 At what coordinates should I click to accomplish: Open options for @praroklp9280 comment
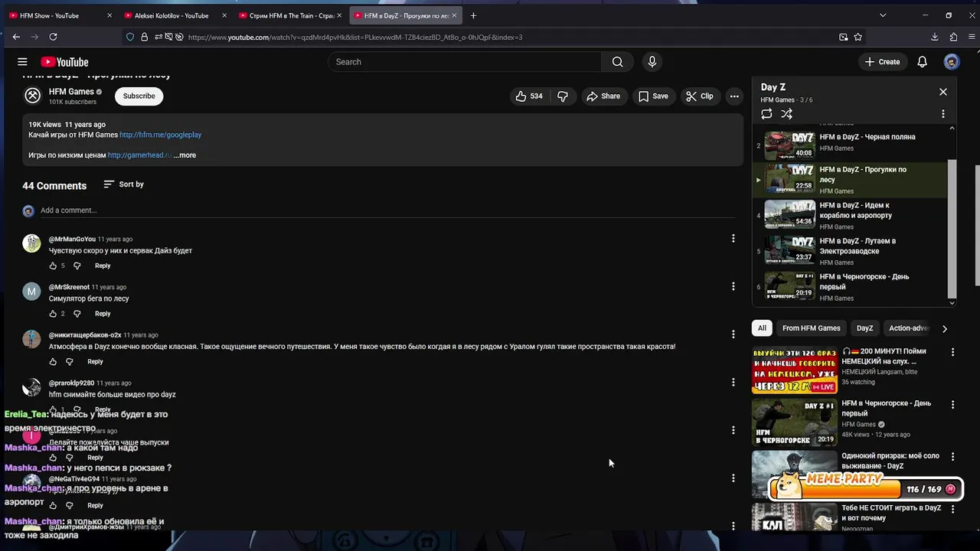tap(733, 382)
